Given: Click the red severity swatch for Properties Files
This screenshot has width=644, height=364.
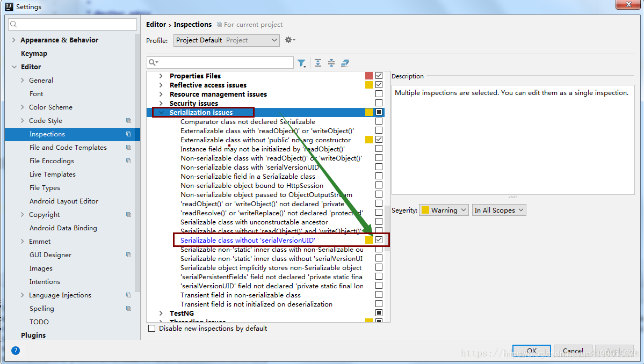Looking at the screenshot, I should pyautogui.click(x=369, y=76).
